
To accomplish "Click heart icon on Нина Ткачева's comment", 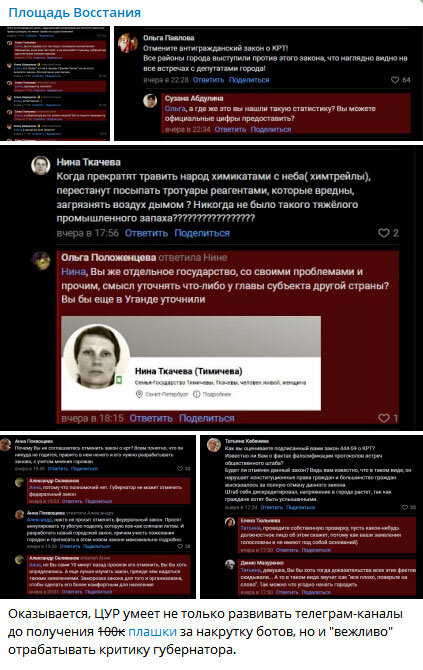I will 384,233.
